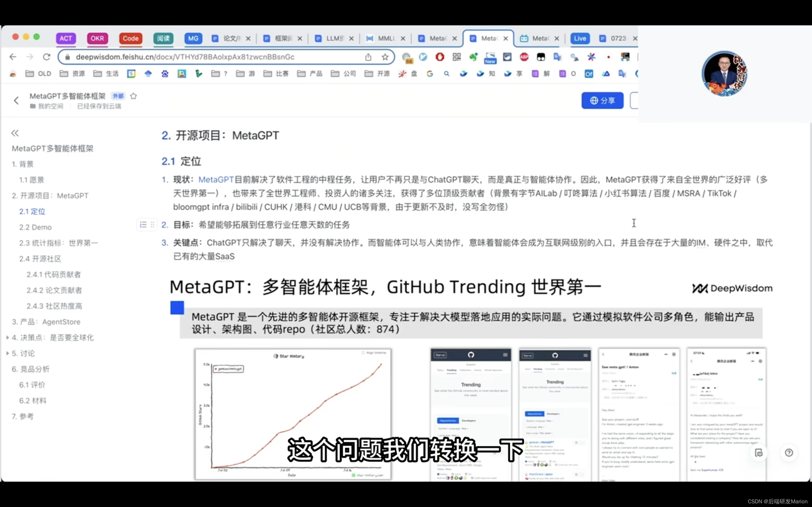Screen dimensions: 812x507
Task: Star the MetaGPT document title
Action: coord(134,96)
